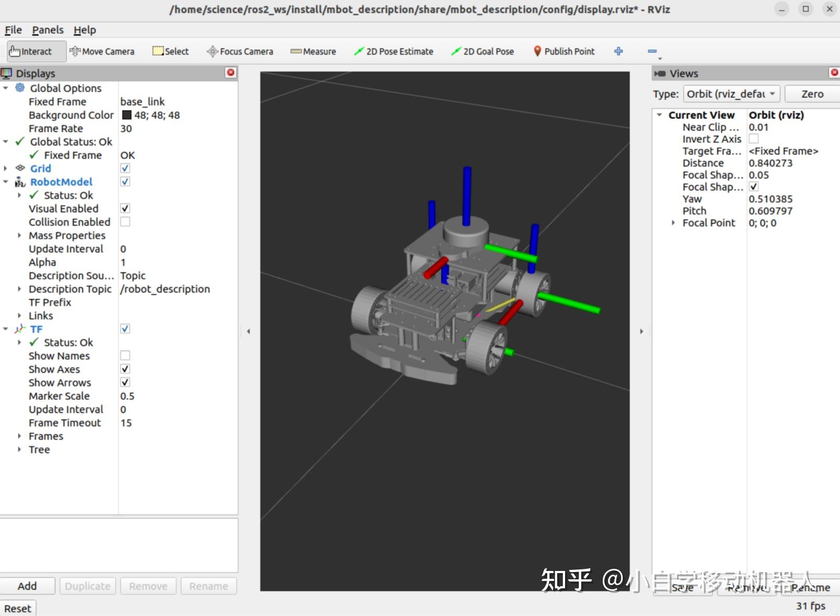Enable the Collision Enabled checkbox
The height and width of the screenshot is (616, 840).
click(x=125, y=222)
